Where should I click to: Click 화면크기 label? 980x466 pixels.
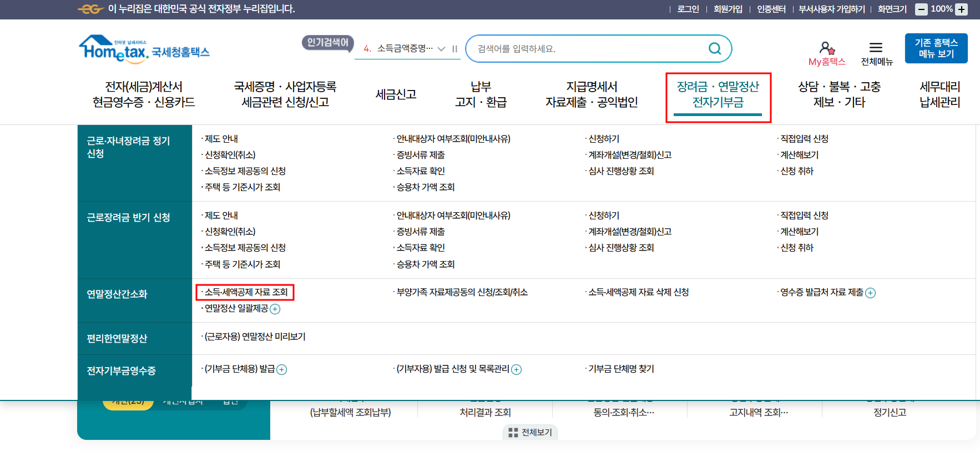[892, 9]
